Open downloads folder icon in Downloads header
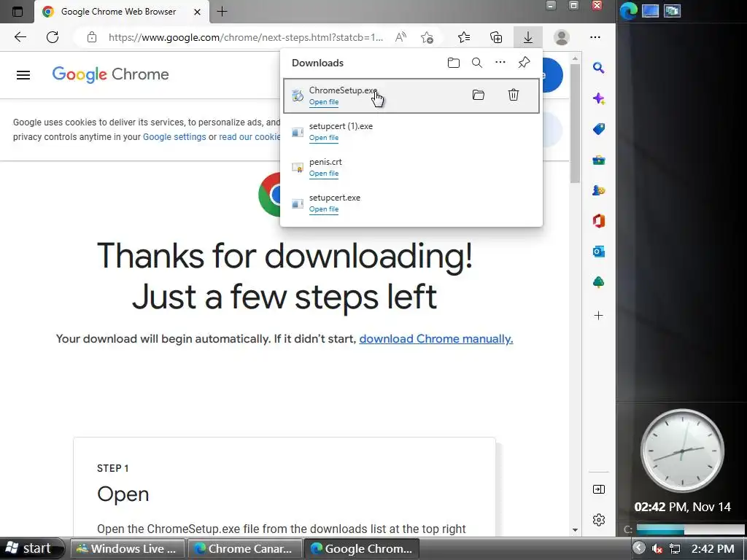 454,63
